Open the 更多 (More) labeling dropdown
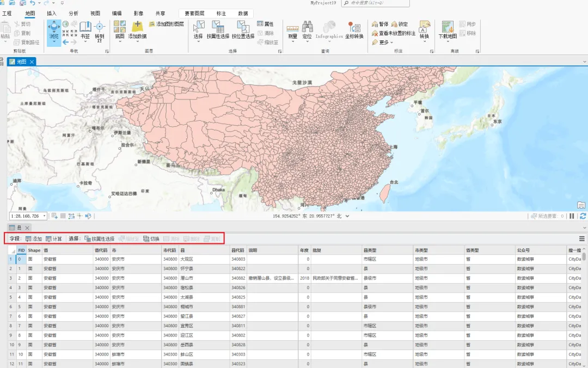This screenshot has width=588, height=368. [x=383, y=42]
